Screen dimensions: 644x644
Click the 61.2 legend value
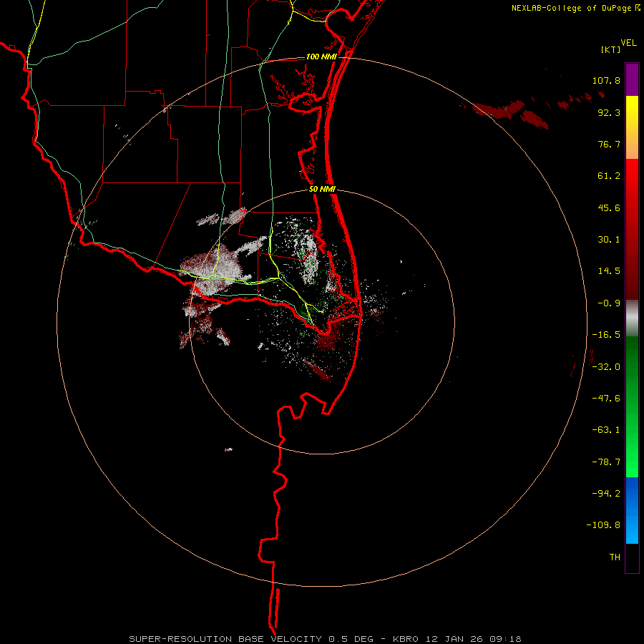(609, 176)
